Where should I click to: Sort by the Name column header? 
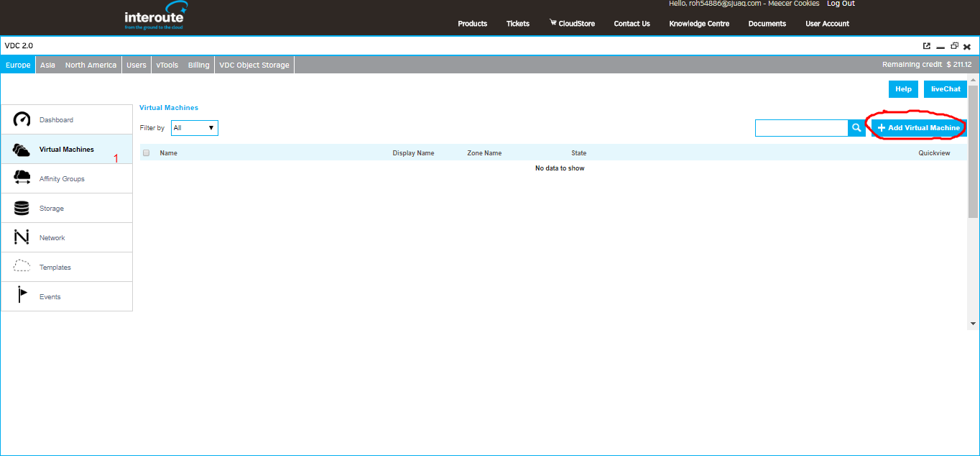(x=169, y=153)
